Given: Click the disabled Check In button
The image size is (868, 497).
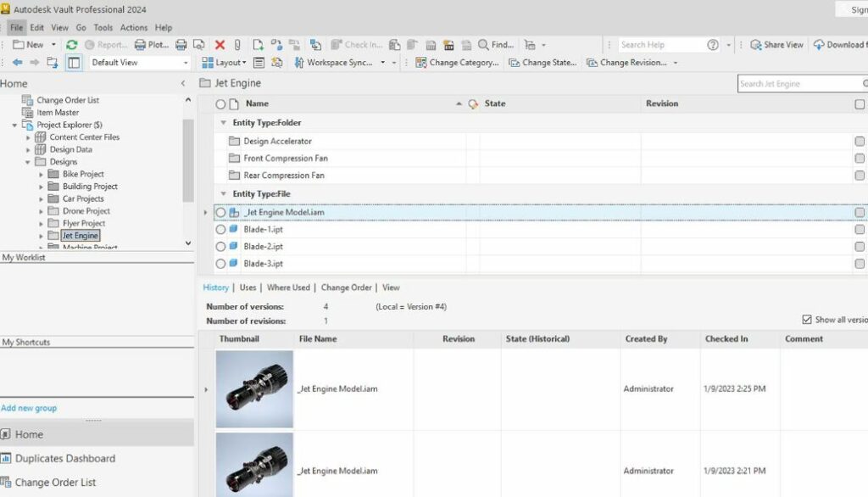Looking at the screenshot, I should click(x=356, y=45).
